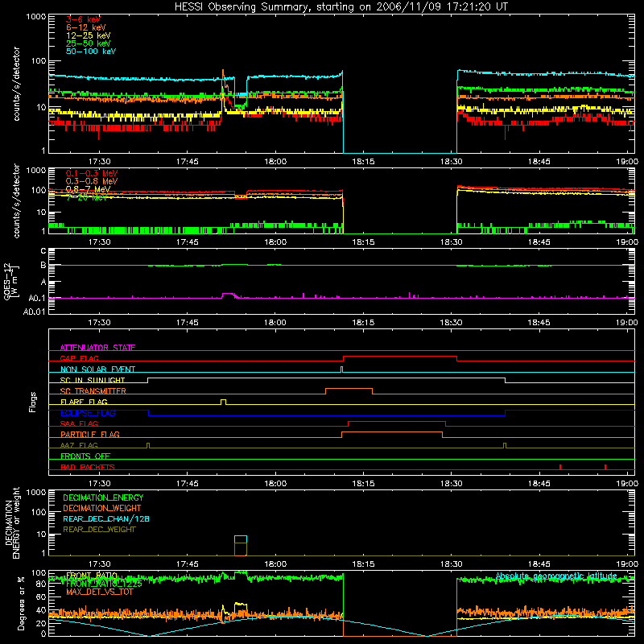Click the magenta bump on the GOES low channel
The height and width of the screenshot is (644, 644).
point(228,294)
